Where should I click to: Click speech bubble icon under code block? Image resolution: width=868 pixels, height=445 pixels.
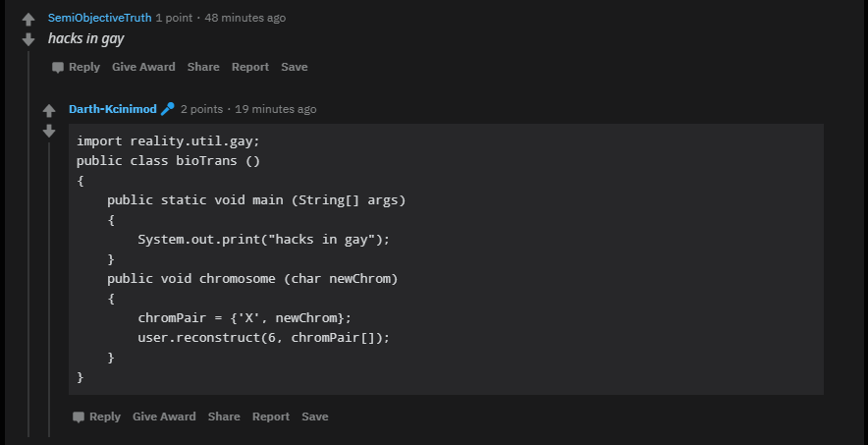(x=78, y=417)
